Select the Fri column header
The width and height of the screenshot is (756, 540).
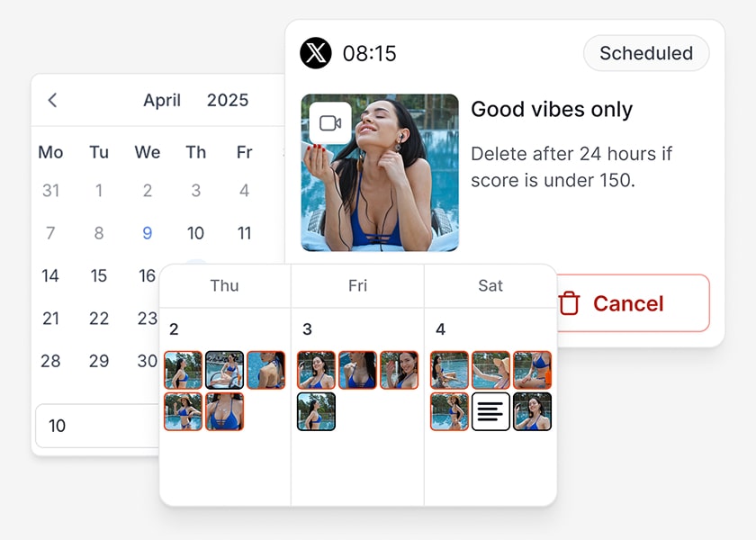[357, 285]
